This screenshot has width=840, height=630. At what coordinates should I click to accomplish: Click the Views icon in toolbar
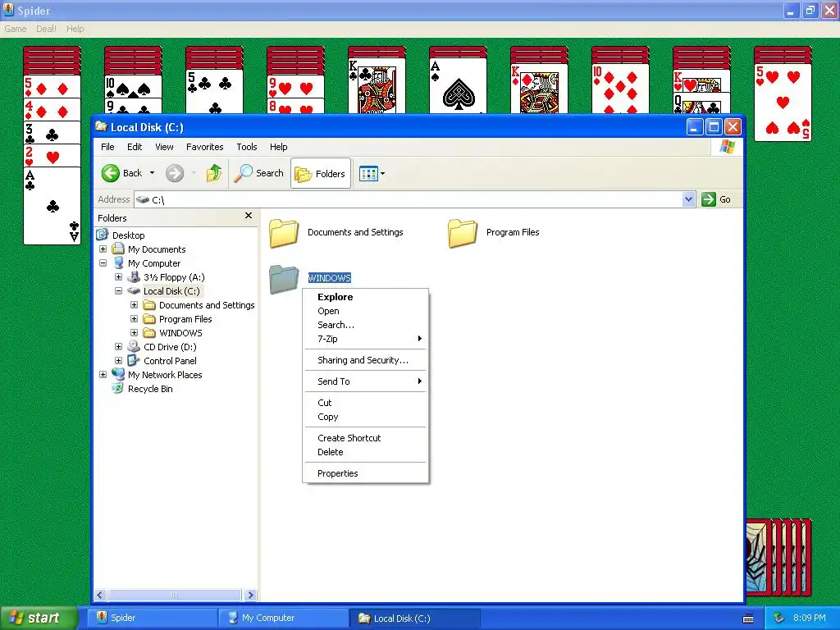pyautogui.click(x=368, y=174)
